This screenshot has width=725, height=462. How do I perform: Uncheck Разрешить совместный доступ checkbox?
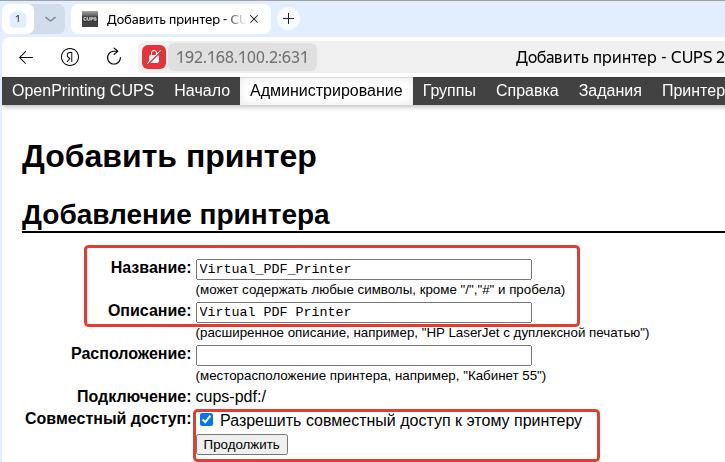click(206, 420)
